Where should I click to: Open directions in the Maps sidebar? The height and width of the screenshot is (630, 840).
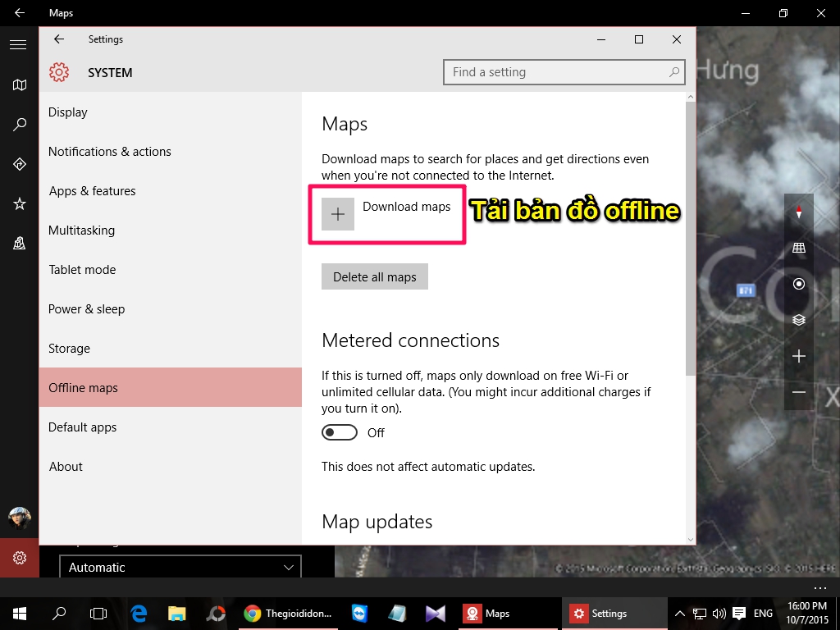[20, 164]
